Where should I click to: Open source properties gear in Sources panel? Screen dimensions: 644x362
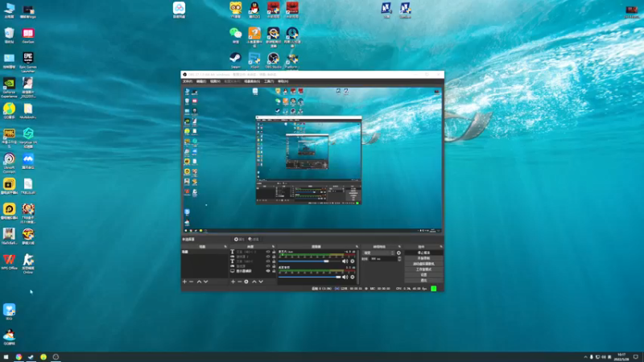(x=246, y=282)
